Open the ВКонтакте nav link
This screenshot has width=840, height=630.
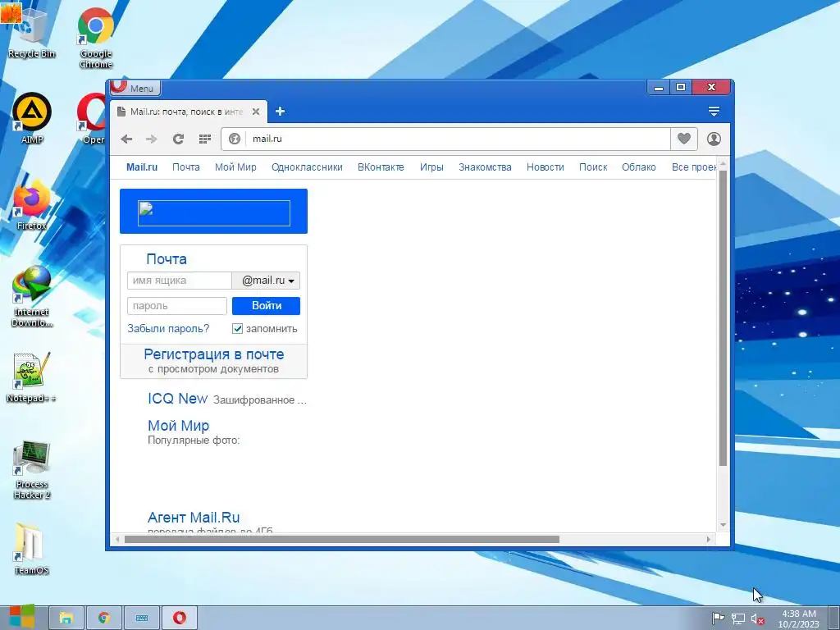(381, 167)
